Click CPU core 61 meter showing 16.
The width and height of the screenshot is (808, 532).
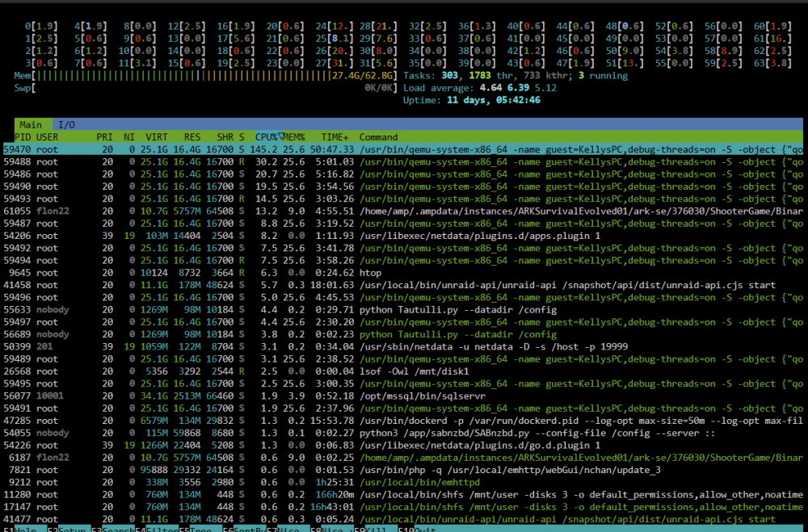click(772, 39)
